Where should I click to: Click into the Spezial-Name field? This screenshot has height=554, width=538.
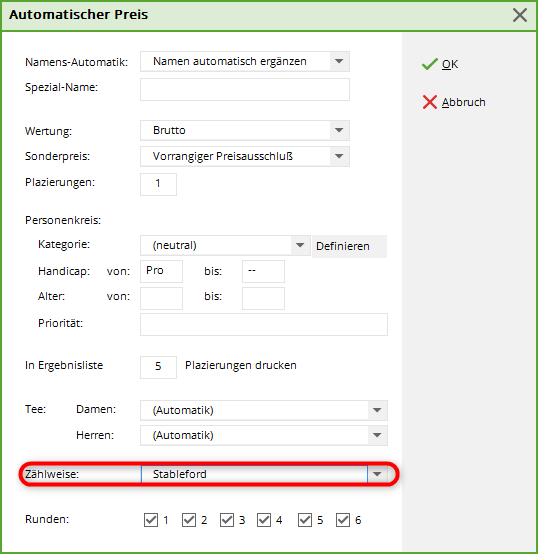[x=245, y=89]
